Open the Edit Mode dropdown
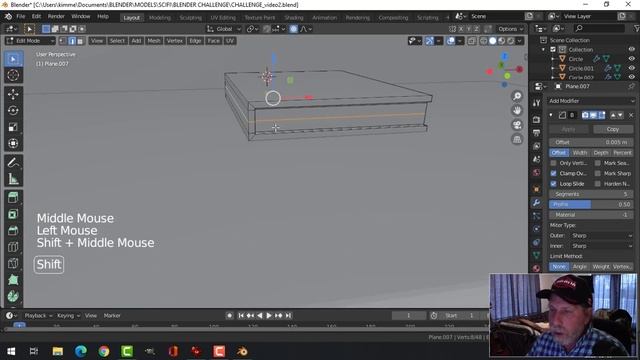The image size is (640, 360). 30,41
